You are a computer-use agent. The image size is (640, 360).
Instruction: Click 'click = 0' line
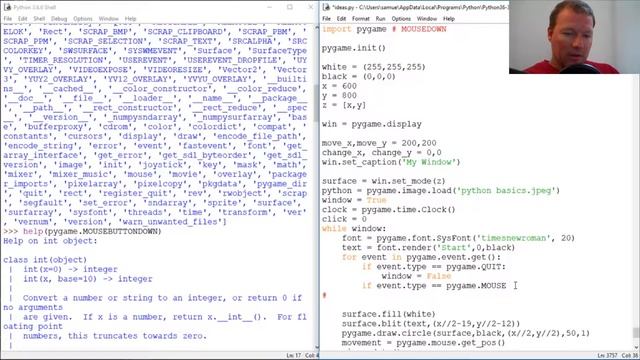(344, 219)
